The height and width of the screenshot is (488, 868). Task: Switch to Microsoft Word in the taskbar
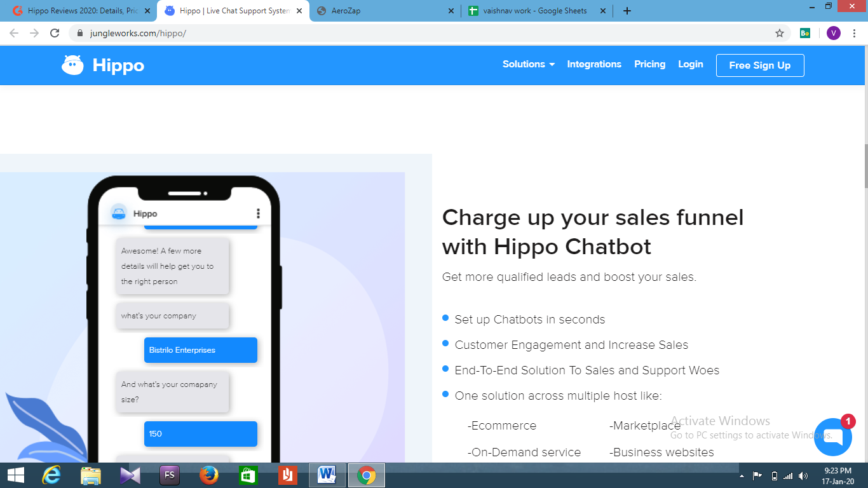coord(327,475)
